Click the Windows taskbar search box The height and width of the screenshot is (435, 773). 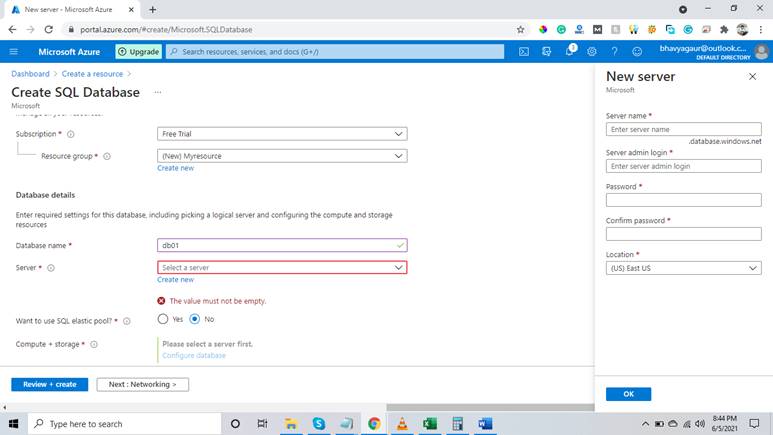[x=125, y=424]
